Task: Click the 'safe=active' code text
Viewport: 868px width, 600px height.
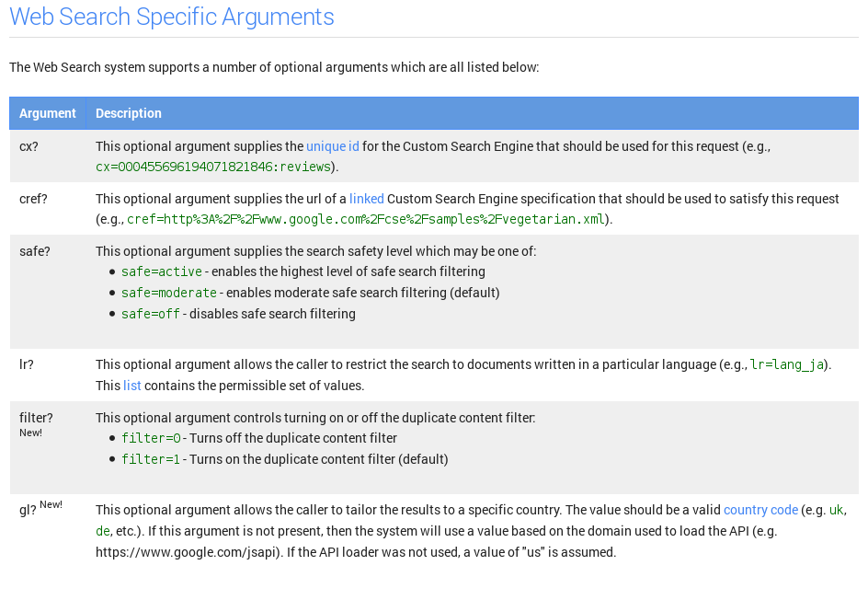Action: point(161,272)
